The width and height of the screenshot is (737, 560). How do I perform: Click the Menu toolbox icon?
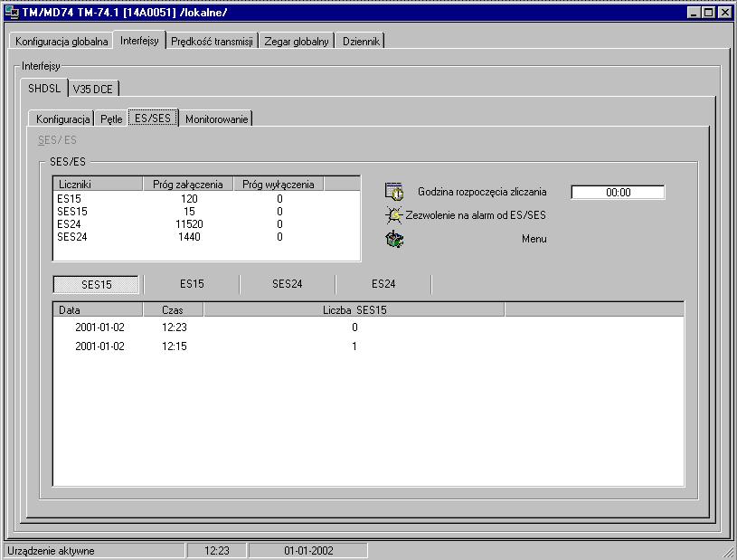(x=394, y=239)
